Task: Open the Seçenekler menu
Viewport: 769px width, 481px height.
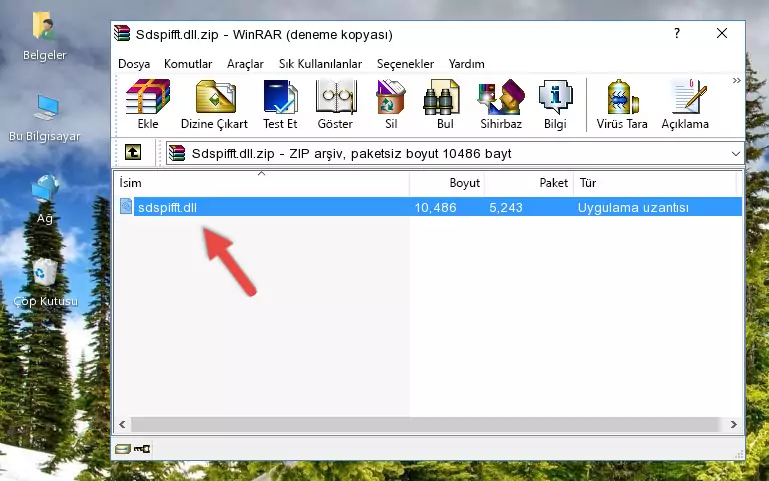Action: click(x=405, y=64)
